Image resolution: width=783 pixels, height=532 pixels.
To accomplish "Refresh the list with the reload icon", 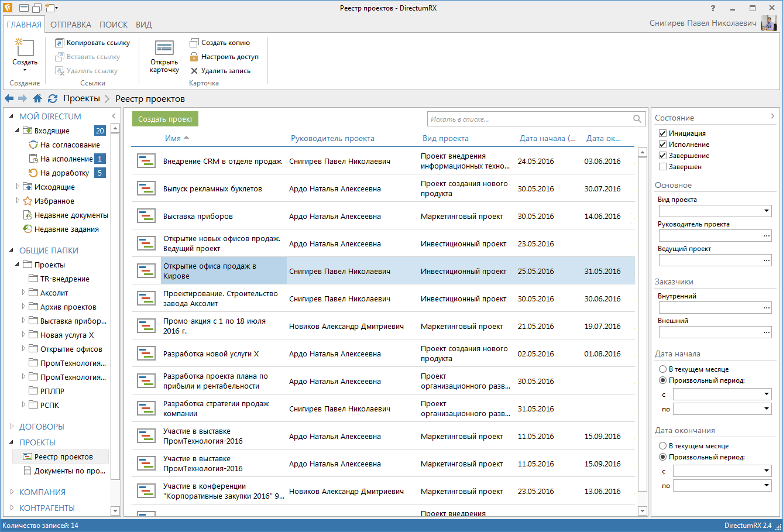I will (x=53, y=98).
